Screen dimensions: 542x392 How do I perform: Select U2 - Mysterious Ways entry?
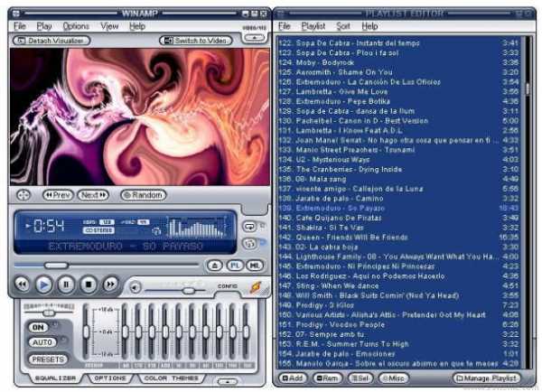click(x=398, y=160)
